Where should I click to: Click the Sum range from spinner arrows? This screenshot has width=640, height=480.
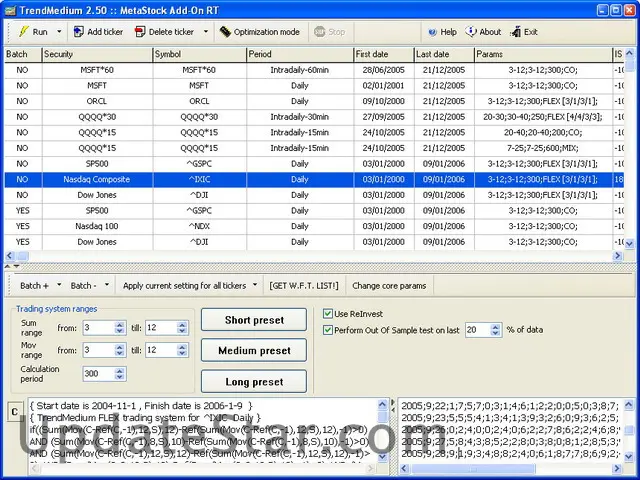[120, 328]
